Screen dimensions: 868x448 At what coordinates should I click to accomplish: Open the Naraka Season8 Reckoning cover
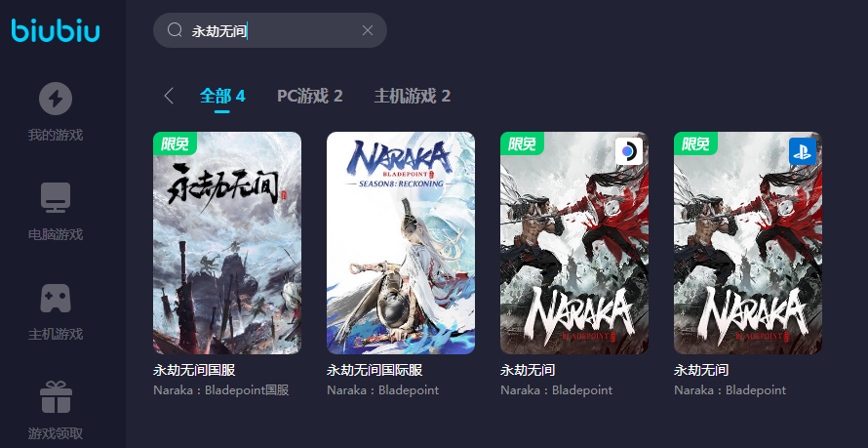[x=401, y=243]
